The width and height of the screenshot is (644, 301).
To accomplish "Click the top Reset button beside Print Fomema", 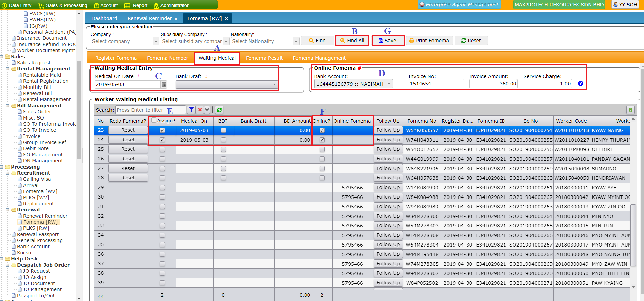I will point(471,41).
